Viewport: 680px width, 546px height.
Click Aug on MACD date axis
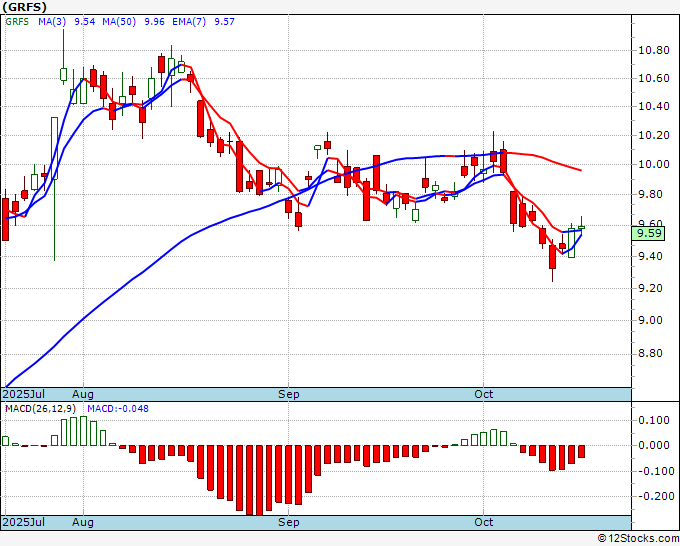pyautogui.click(x=83, y=522)
